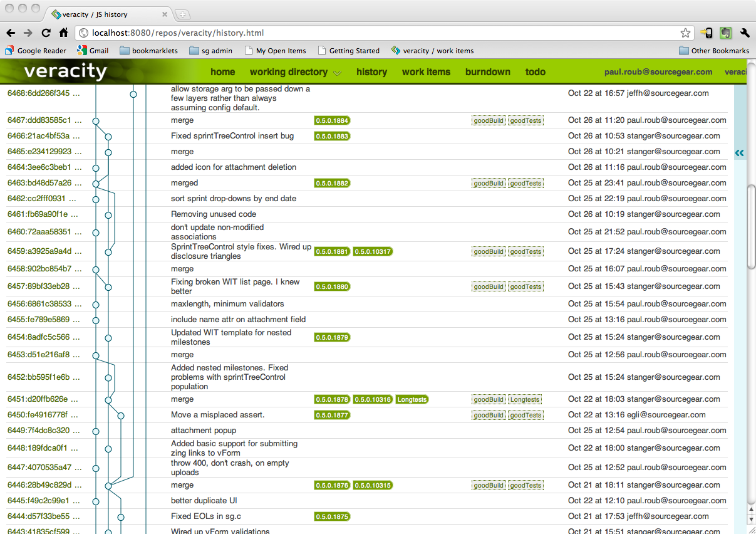Click goodBuild stamp on commit 6450
756x534 pixels.
point(489,416)
